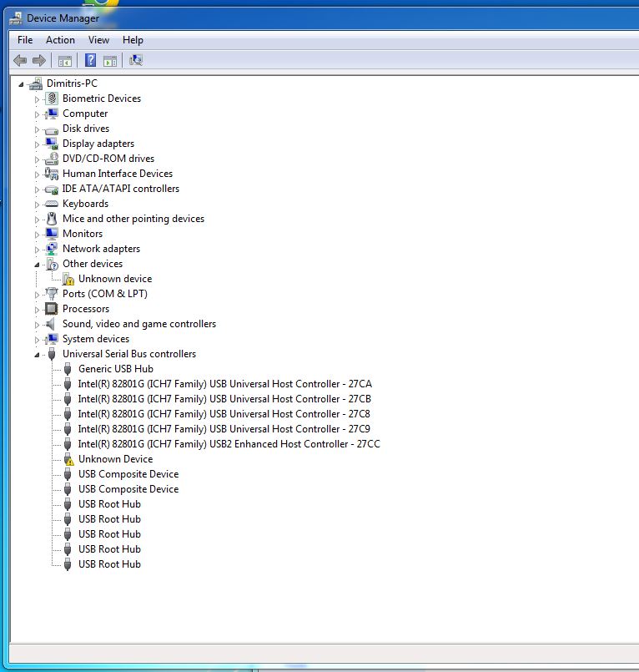639x672 pixels.
Task: Click Scan for hardware changes icon
Action: tap(136, 60)
